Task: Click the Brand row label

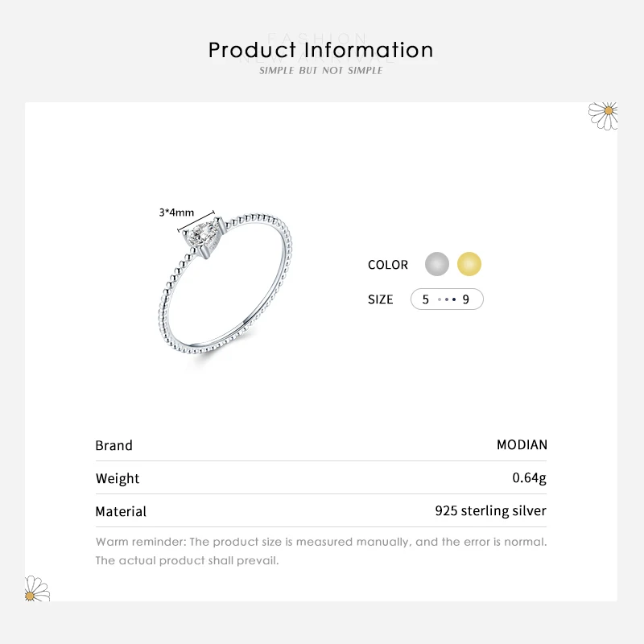Action: [x=114, y=445]
